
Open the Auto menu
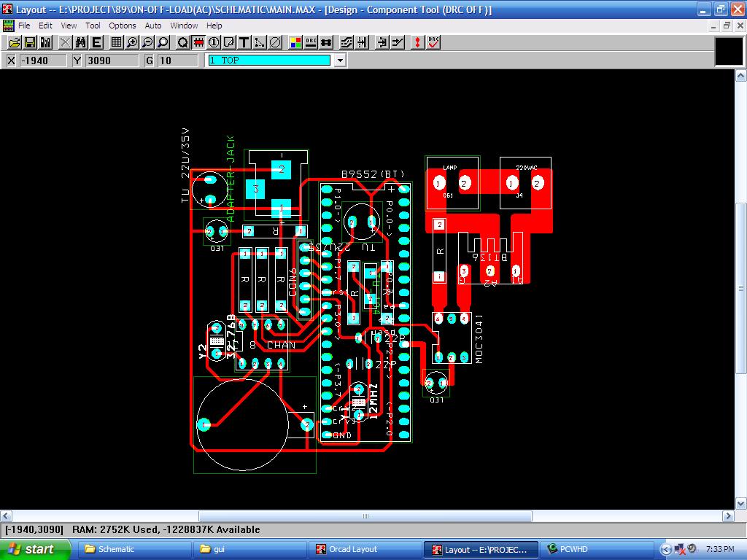pyautogui.click(x=153, y=26)
